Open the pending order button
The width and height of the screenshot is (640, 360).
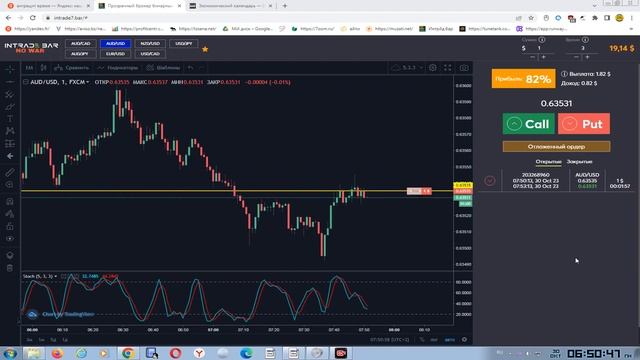pyautogui.click(x=556, y=147)
